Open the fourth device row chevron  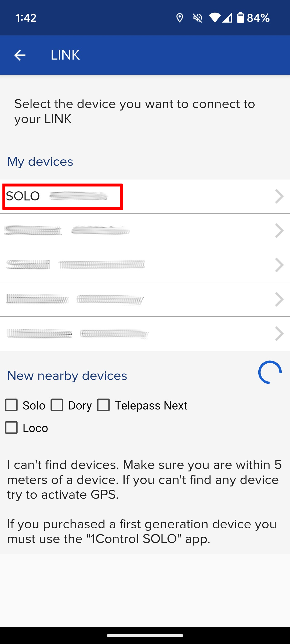click(279, 299)
